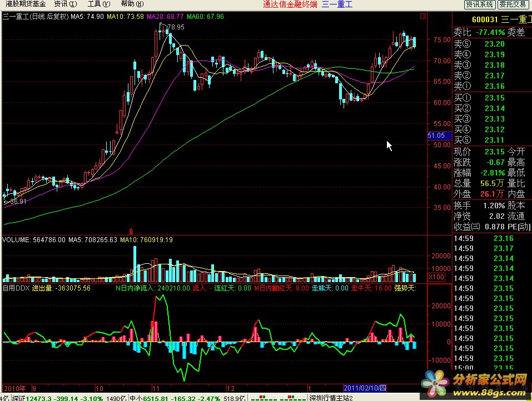Viewport: 532px width, 401px height.
Task: Click the 委托交易 button
Action: click(x=513, y=4)
